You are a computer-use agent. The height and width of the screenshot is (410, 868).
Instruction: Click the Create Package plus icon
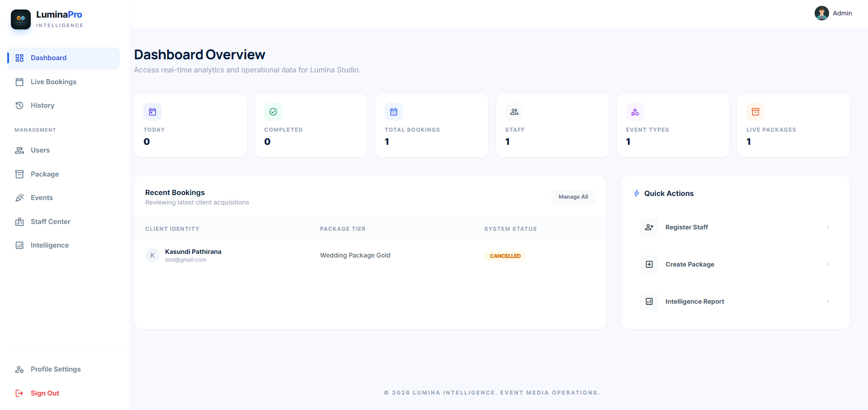(649, 264)
